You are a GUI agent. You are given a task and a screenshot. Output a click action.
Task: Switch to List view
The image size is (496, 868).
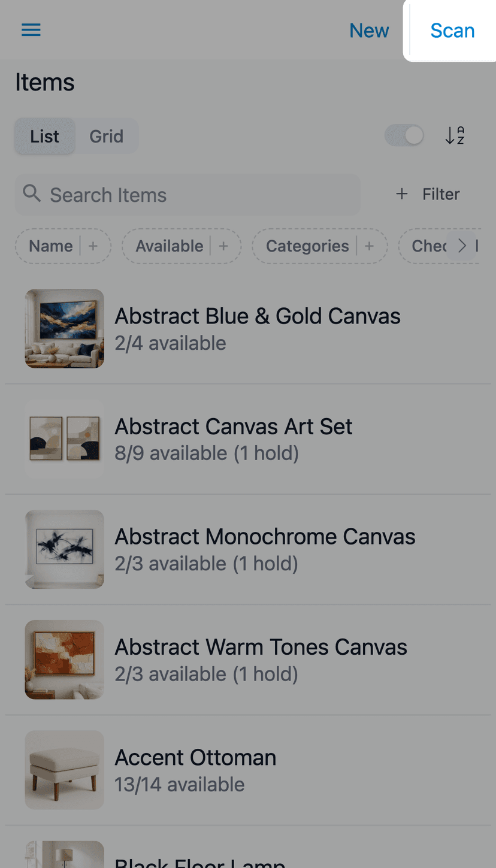[x=45, y=136]
